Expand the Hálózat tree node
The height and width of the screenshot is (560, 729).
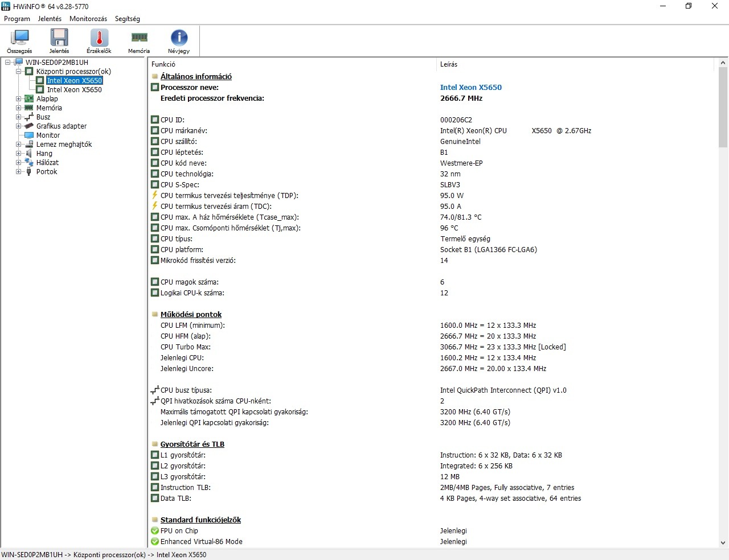(18, 162)
